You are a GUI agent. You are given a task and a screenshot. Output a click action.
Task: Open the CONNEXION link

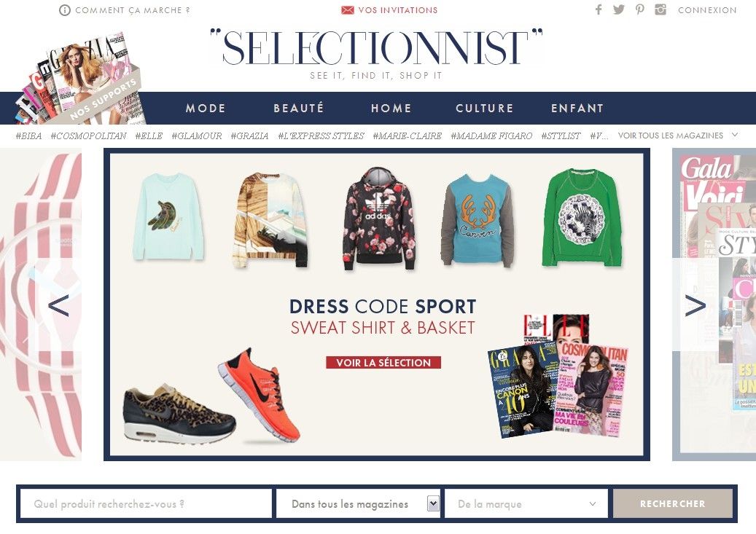pyautogui.click(x=707, y=10)
